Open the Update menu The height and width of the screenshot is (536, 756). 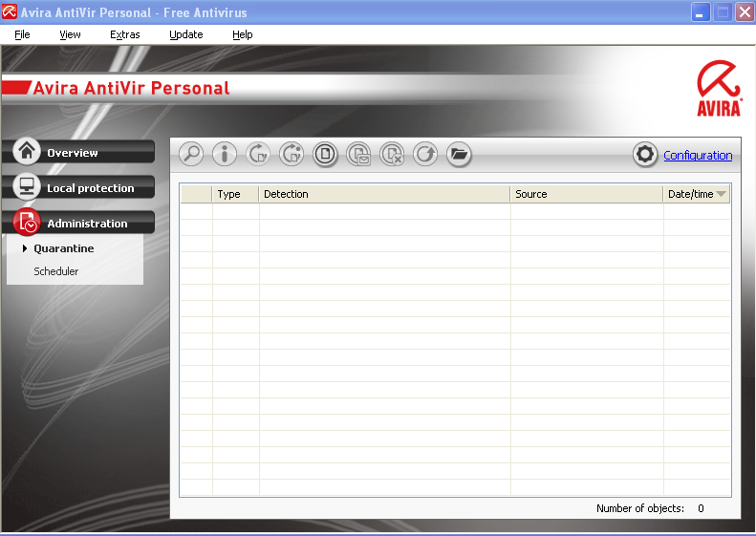(x=186, y=34)
